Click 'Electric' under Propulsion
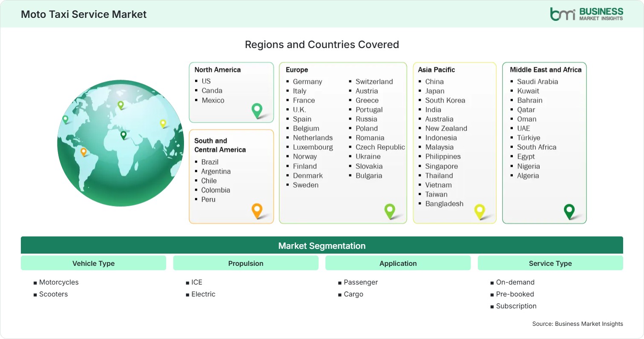The height and width of the screenshot is (339, 644). (x=203, y=294)
